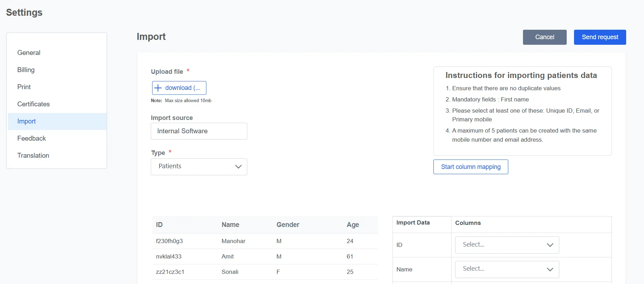644x284 pixels.
Task: Click instruction about no duplicate values
Action: pos(506,88)
